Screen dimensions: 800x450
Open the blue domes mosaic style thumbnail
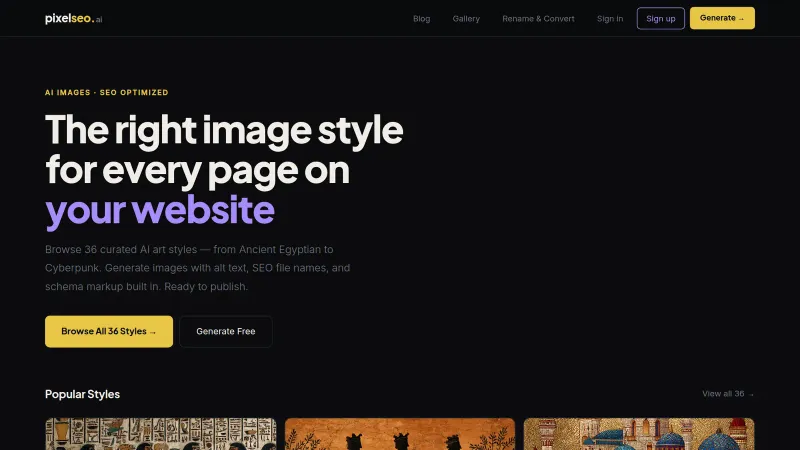(639, 434)
